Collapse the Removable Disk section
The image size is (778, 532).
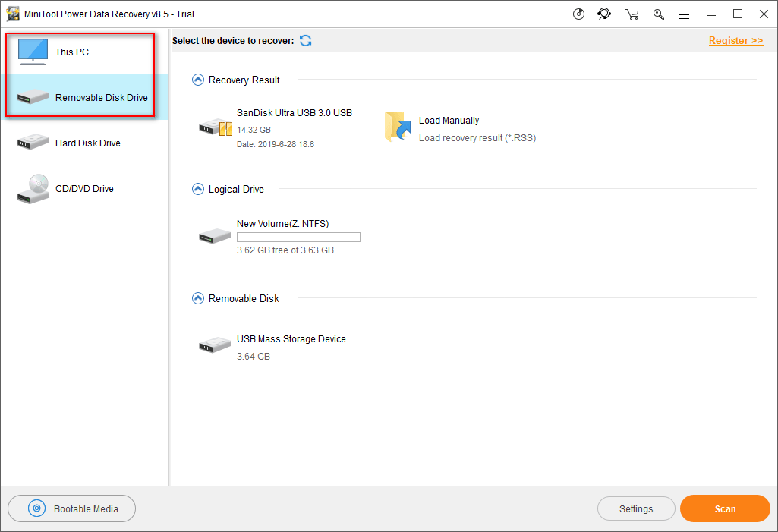(198, 298)
